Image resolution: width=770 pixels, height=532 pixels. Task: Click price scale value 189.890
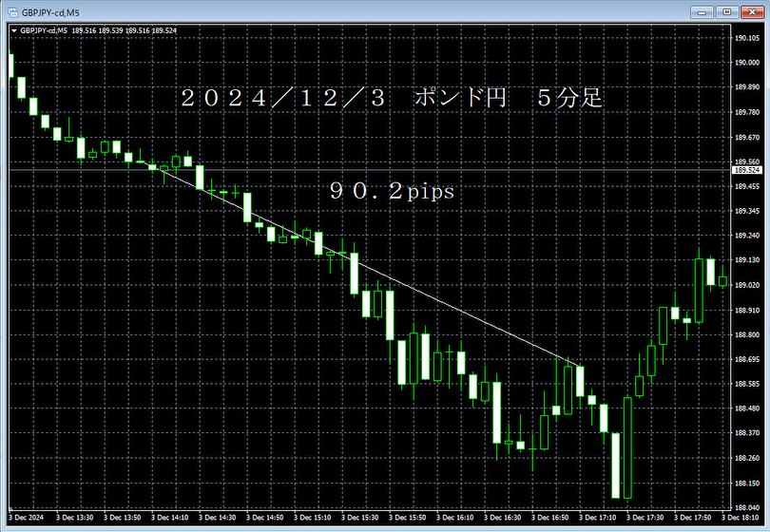[747, 86]
